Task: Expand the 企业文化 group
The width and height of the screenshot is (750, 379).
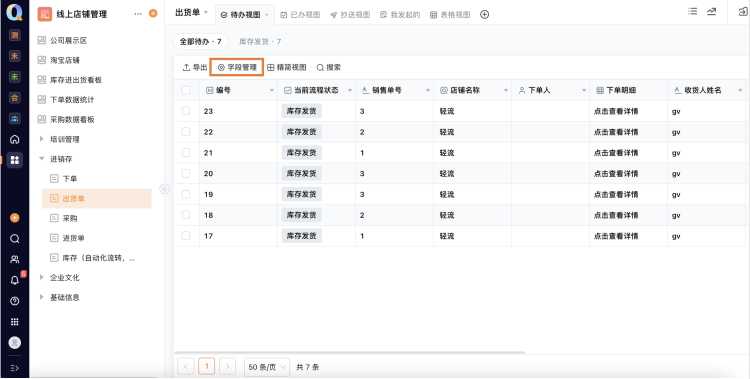Action: pos(42,278)
